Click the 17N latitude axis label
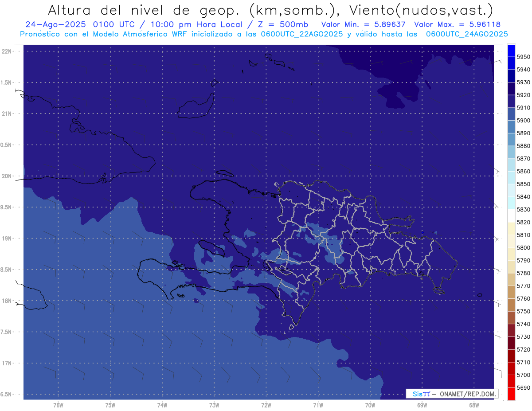Viewport: 532px width, 411px height. point(7,363)
